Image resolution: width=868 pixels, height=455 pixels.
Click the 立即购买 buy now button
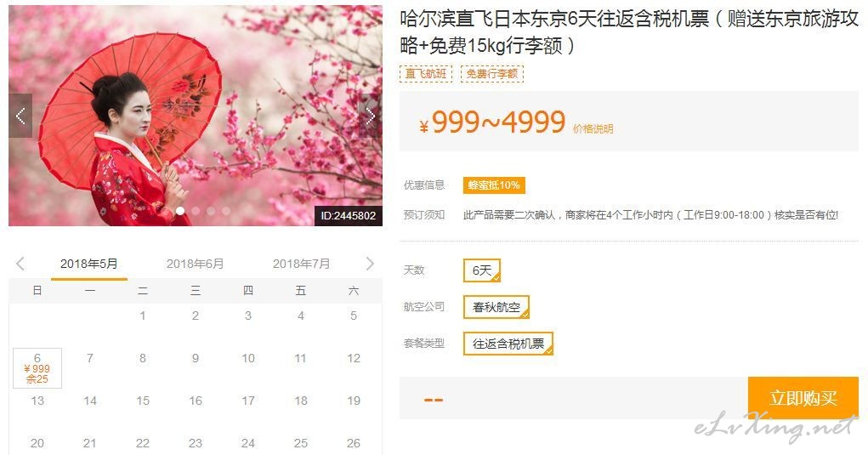click(803, 398)
